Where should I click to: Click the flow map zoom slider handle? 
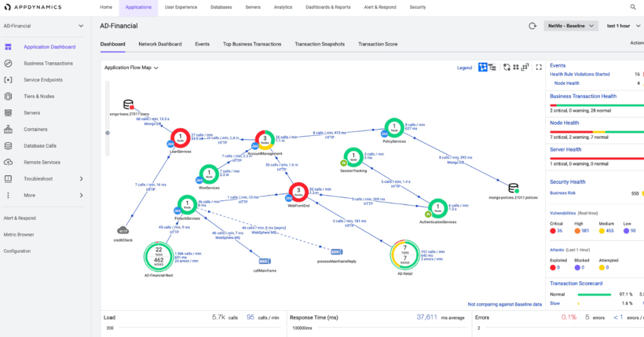[x=108, y=133]
